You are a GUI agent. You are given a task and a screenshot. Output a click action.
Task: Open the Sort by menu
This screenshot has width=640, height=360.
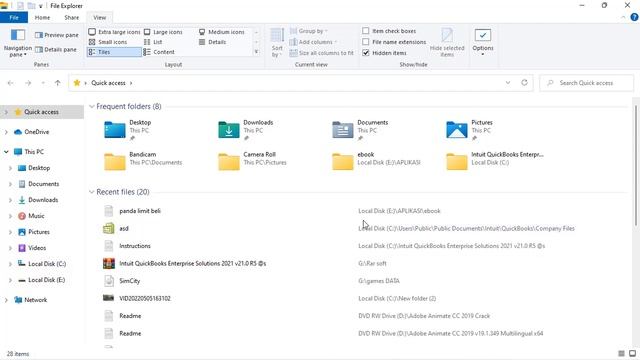click(277, 43)
